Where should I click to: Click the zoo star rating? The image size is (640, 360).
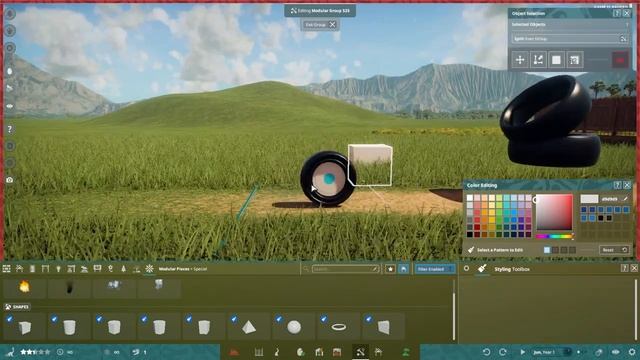[35, 352]
